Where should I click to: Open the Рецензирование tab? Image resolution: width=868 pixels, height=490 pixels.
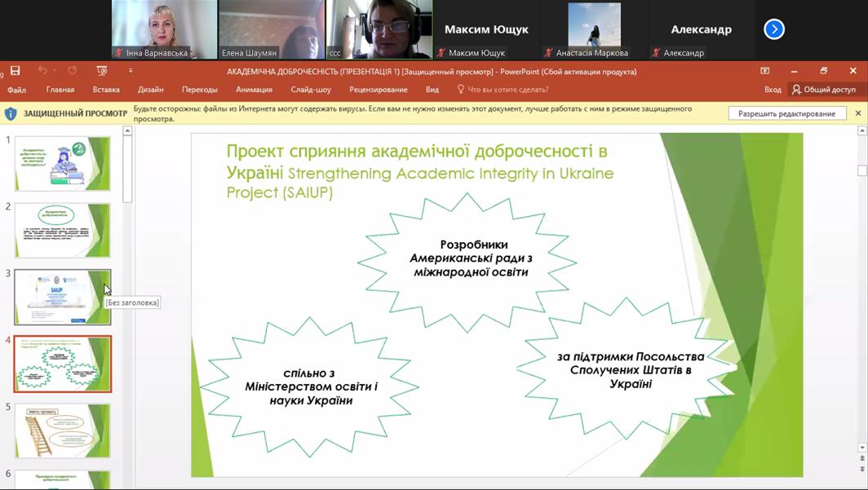pos(378,90)
